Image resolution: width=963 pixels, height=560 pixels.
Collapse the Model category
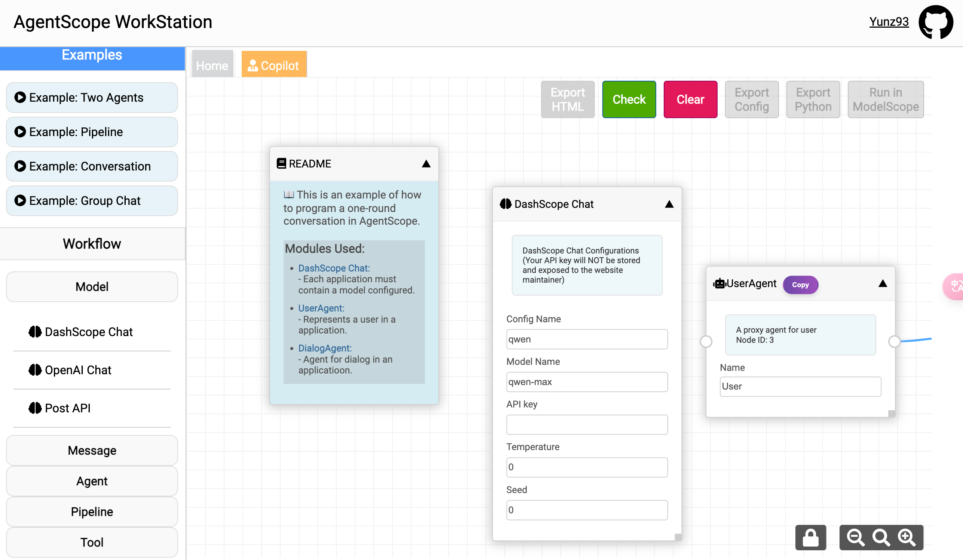(x=92, y=287)
